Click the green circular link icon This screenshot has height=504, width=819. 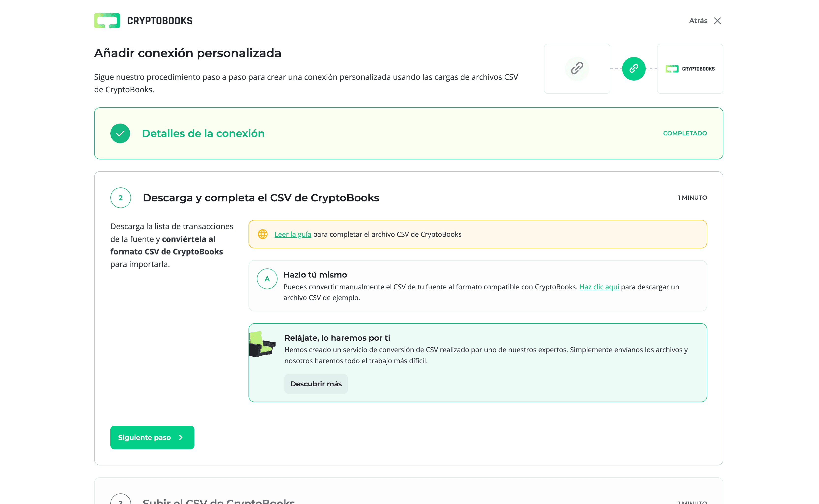click(x=633, y=69)
